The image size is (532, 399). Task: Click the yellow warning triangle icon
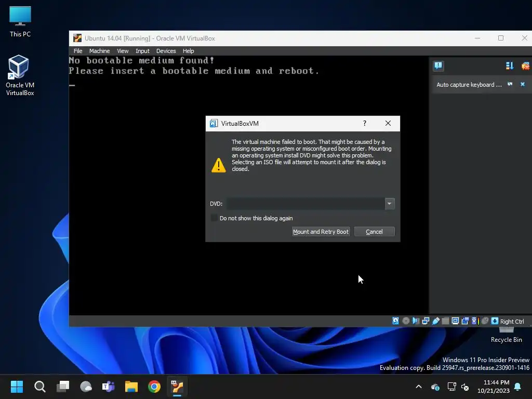(x=219, y=165)
